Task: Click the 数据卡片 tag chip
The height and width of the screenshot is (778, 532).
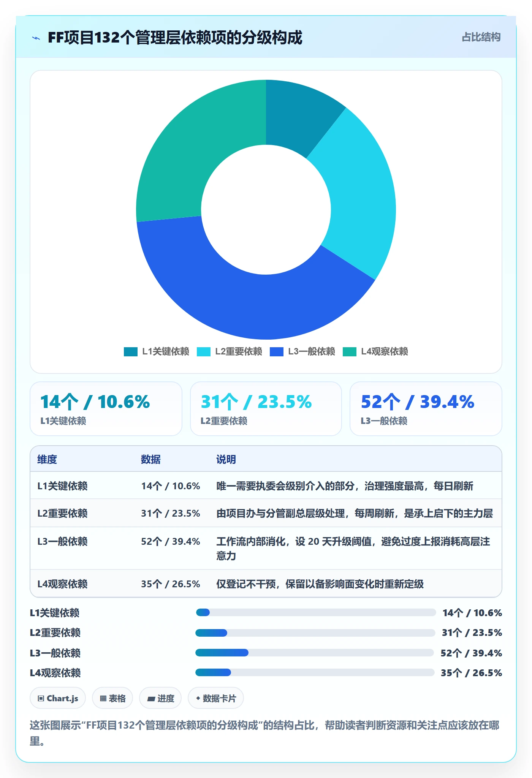Action: tap(216, 698)
